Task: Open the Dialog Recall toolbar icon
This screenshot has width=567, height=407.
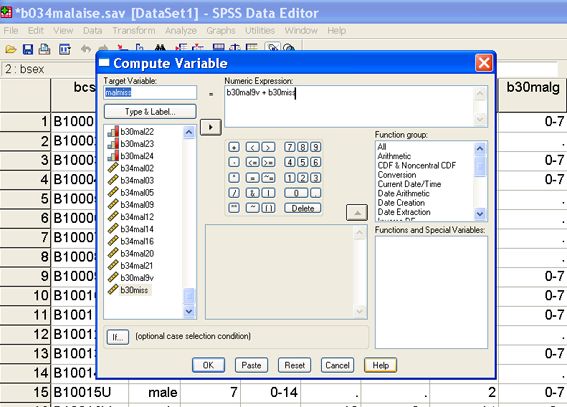Action: coord(65,49)
